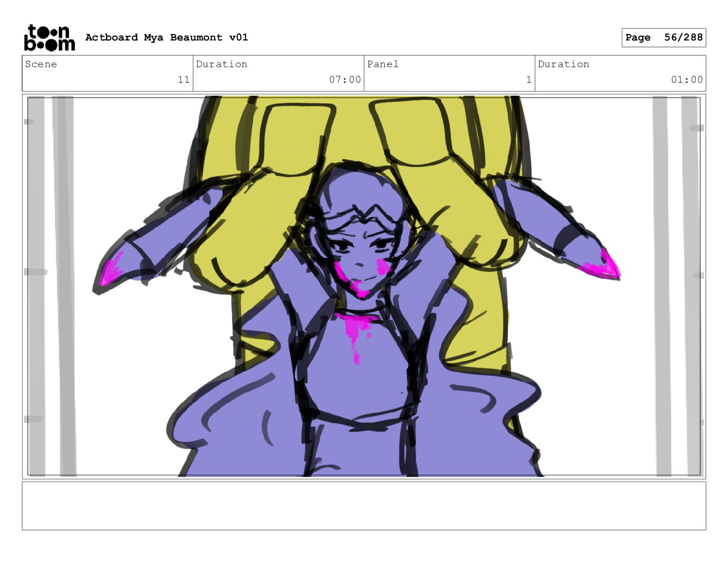Select the scene duration value '07:00'
This screenshot has height=563, width=728.
click(x=345, y=80)
